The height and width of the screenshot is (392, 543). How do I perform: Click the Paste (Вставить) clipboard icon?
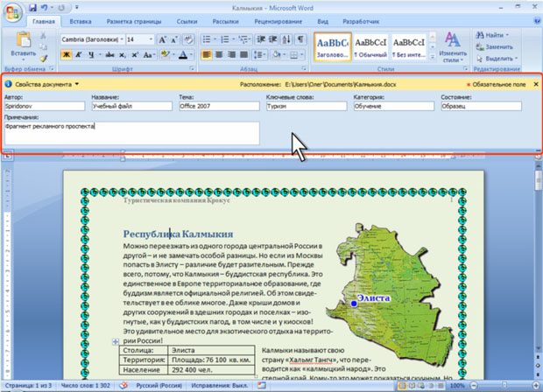23,39
